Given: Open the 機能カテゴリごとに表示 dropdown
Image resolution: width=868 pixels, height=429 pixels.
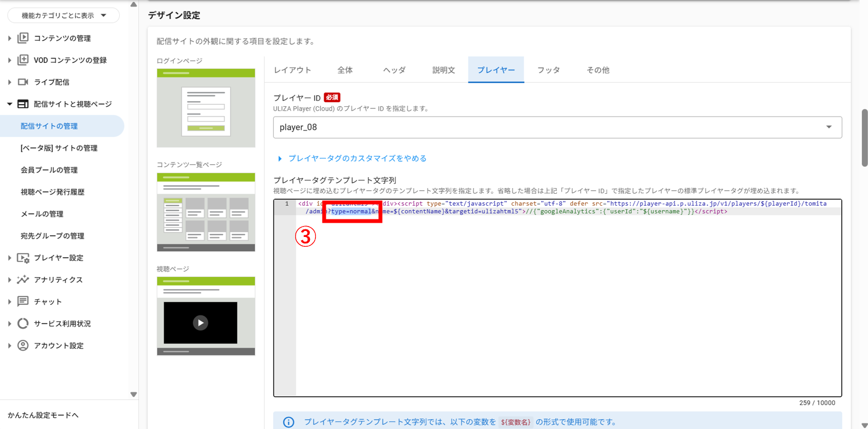Looking at the screenshot, I should tap(63, 15).
